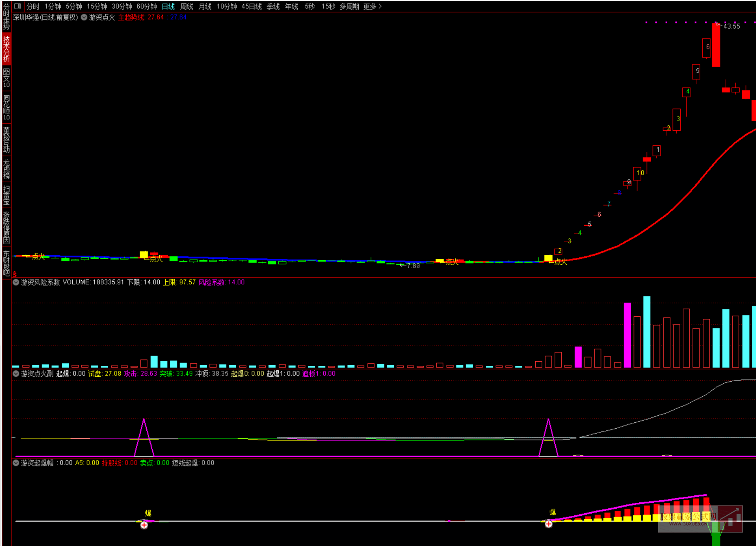Viewport: 756px width, 546px height.
Task: Select 多周期 multi-period view
Action: [349, 6]
